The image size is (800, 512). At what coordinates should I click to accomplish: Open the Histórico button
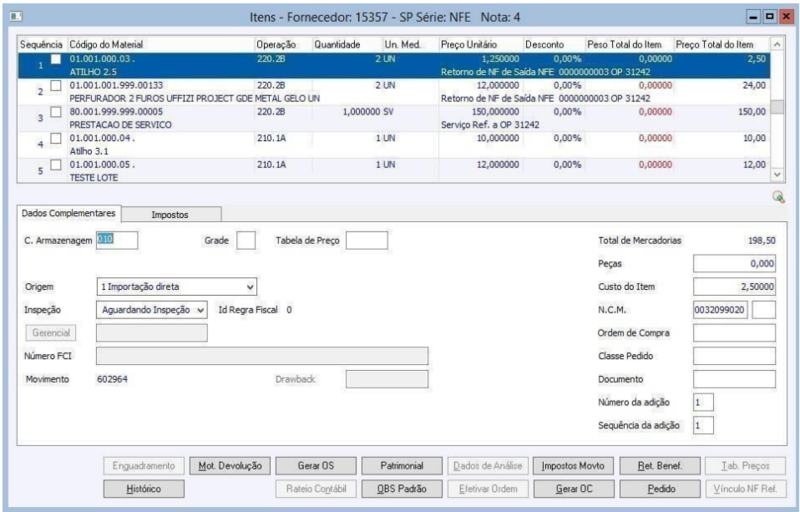pos(143,488)
